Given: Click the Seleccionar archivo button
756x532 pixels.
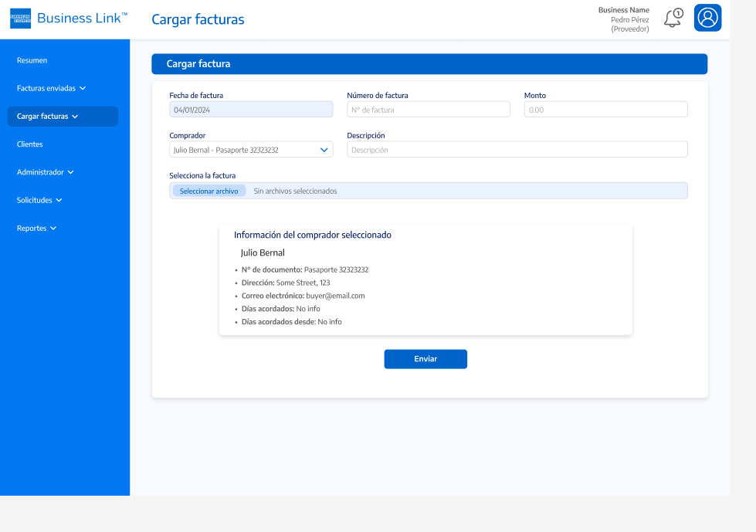Looking at the screenshot, I should (208, 191).
